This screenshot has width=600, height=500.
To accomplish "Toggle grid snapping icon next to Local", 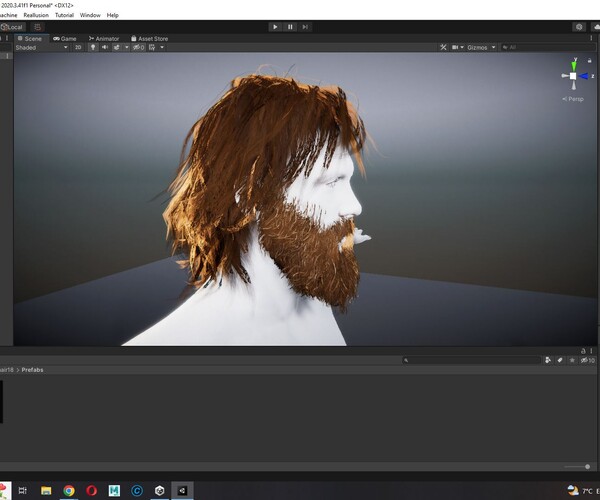I will [x=38, y=27].
